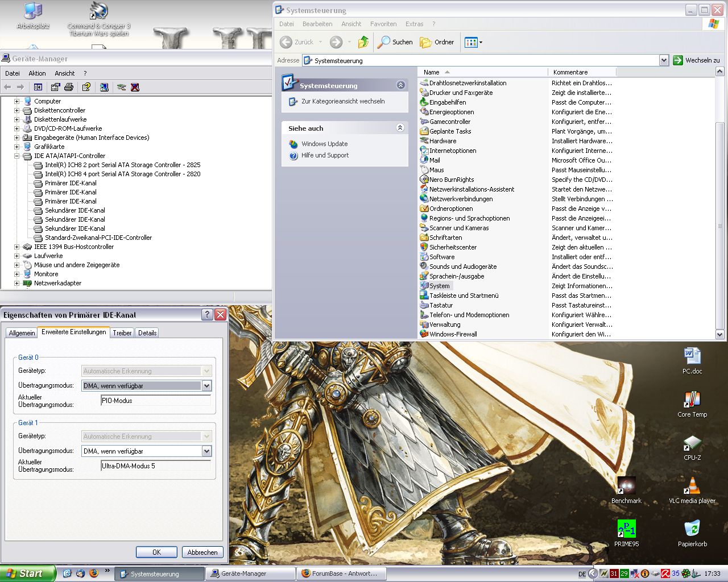728x582 pixels.
Task: Click the Systemsteuerung list scrollbar down arrow
Action: (x=719, y=335)
